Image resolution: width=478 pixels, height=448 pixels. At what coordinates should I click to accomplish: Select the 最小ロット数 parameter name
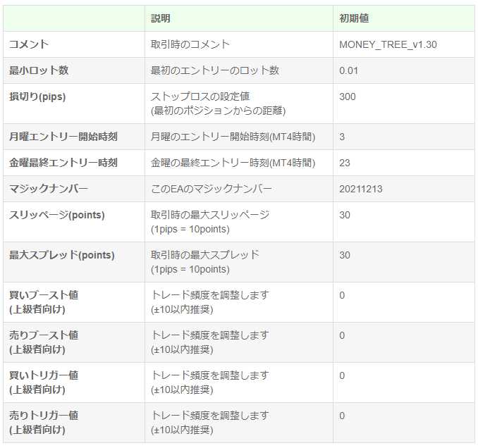(39, 70)
